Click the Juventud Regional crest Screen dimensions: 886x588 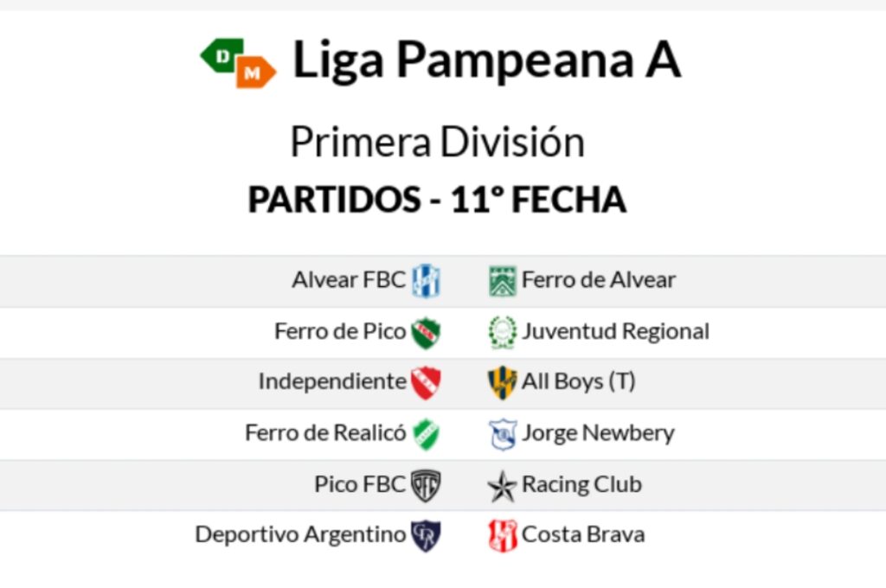[x=502, y=332]
